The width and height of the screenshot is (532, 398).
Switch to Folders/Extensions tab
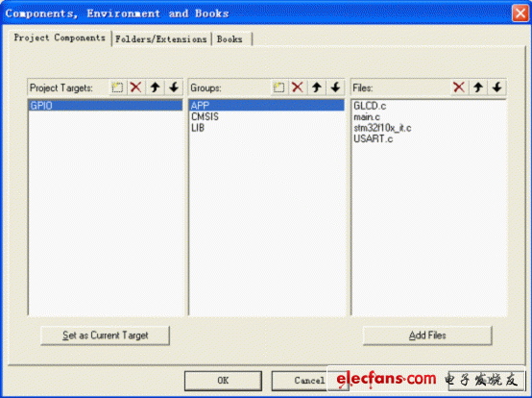[160, 39]
